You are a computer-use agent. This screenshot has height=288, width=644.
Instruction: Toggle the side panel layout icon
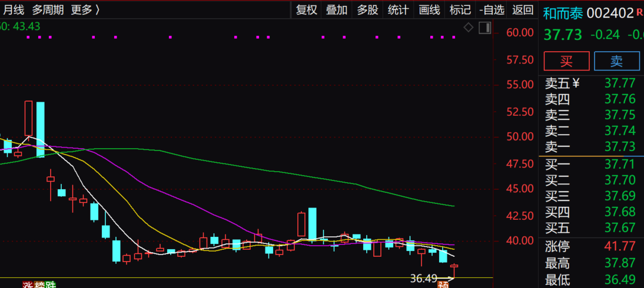484,28
